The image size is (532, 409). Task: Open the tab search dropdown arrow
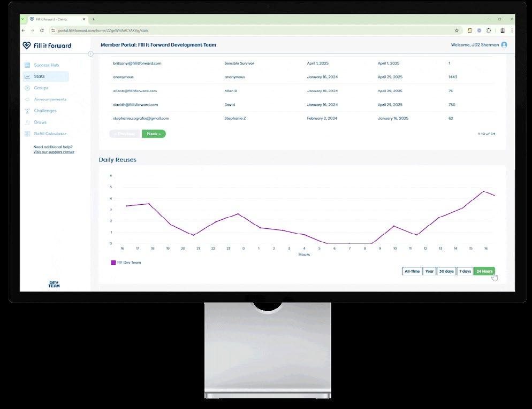[x=22, y=19]
